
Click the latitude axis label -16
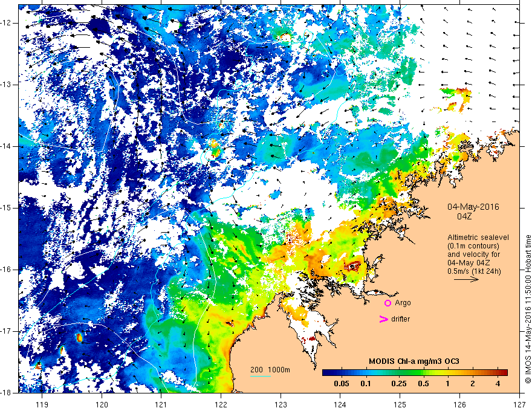tap(6, 270)
